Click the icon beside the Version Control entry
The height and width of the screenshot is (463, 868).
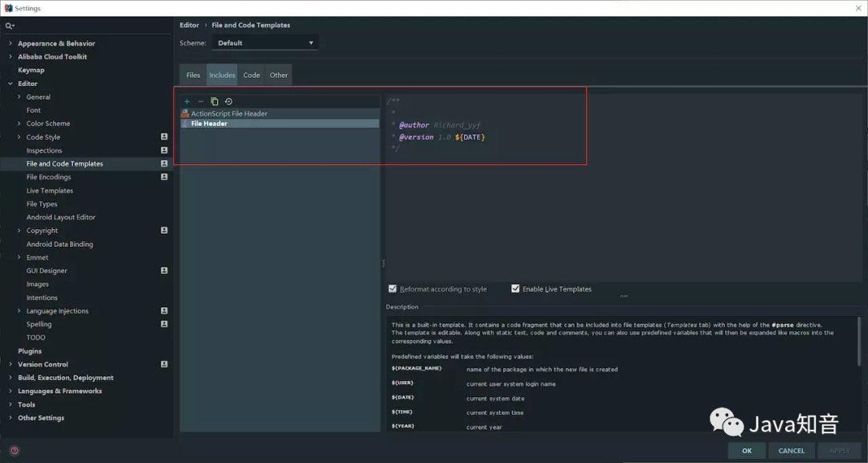pos(164,364)
